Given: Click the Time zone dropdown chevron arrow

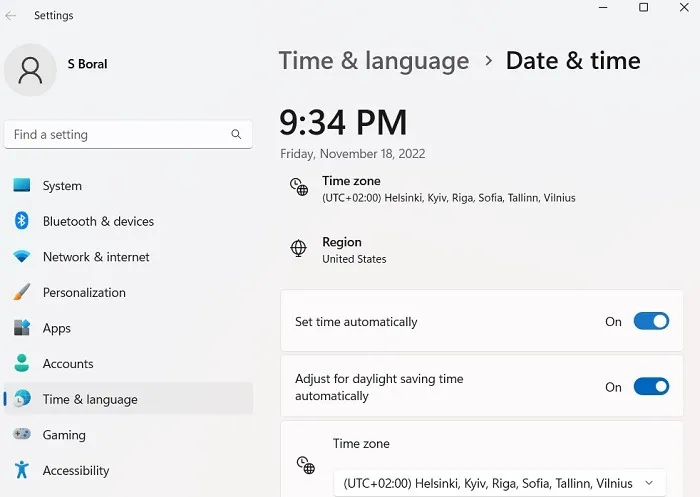Looking at the screenshot, I should [649, 483].
